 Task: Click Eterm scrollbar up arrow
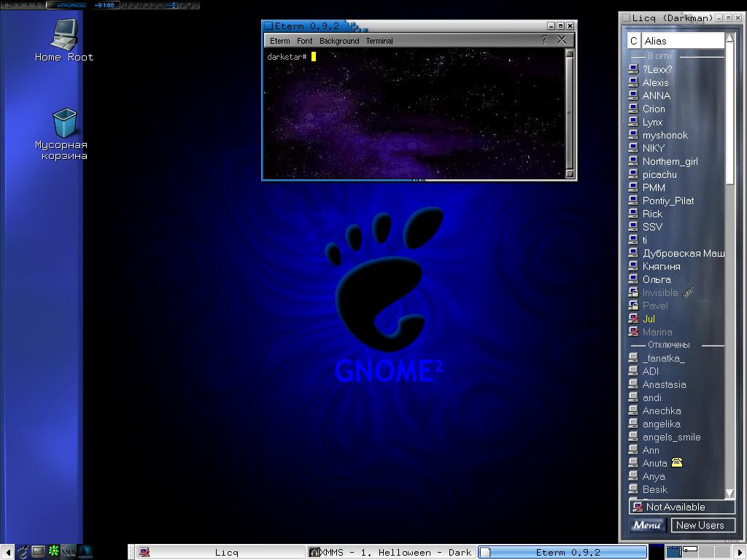pos(569,53)
